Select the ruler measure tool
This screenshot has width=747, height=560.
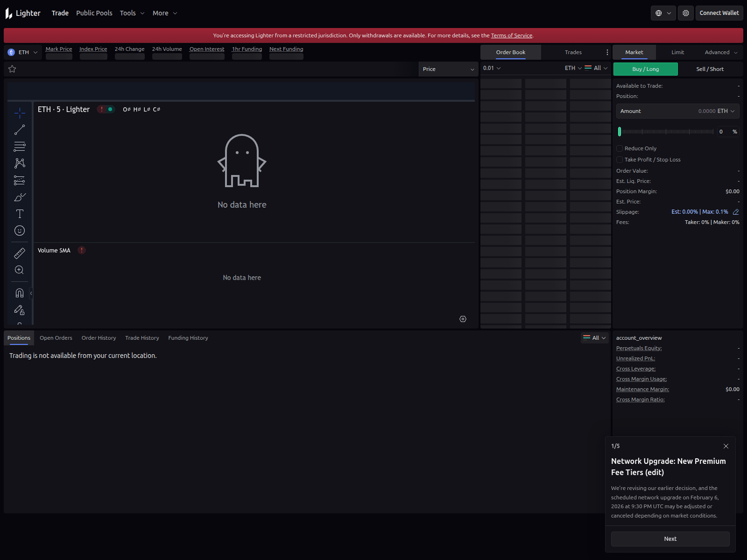pyautogui.click(x=20, y=253)
